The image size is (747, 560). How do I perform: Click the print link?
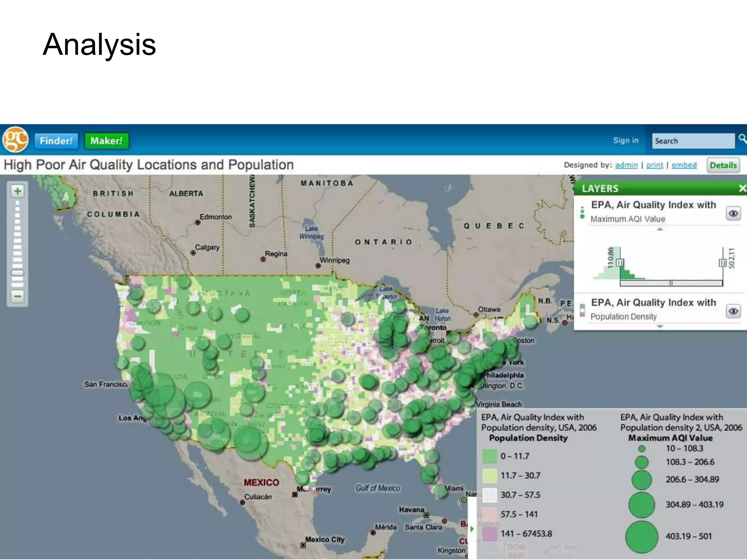(x=655, y=165)
